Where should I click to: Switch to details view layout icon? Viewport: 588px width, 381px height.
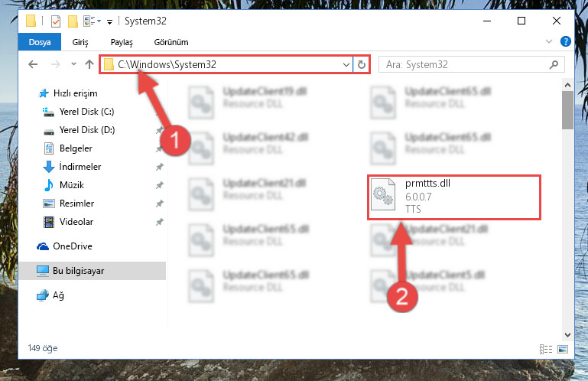pos(546,349)
